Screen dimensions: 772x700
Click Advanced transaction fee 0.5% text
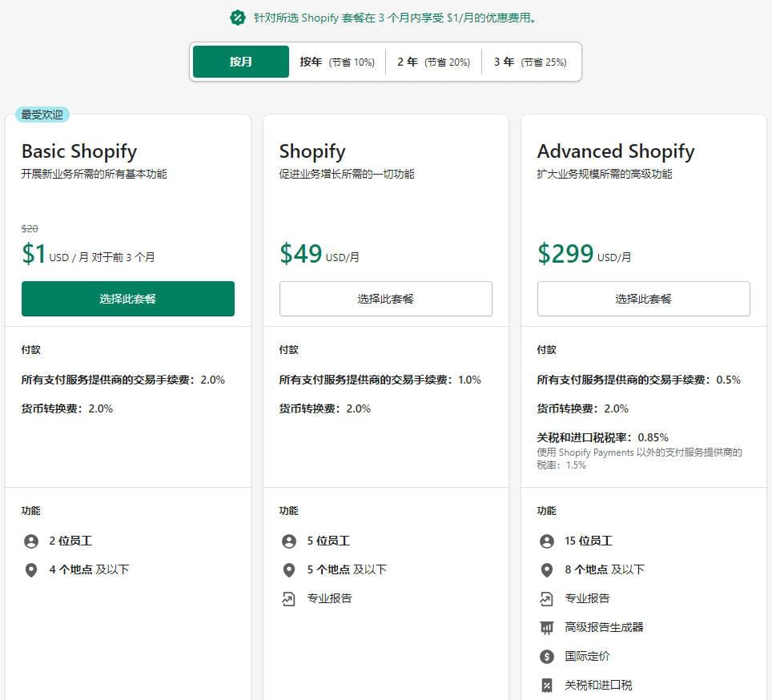(x=638, y=380)
